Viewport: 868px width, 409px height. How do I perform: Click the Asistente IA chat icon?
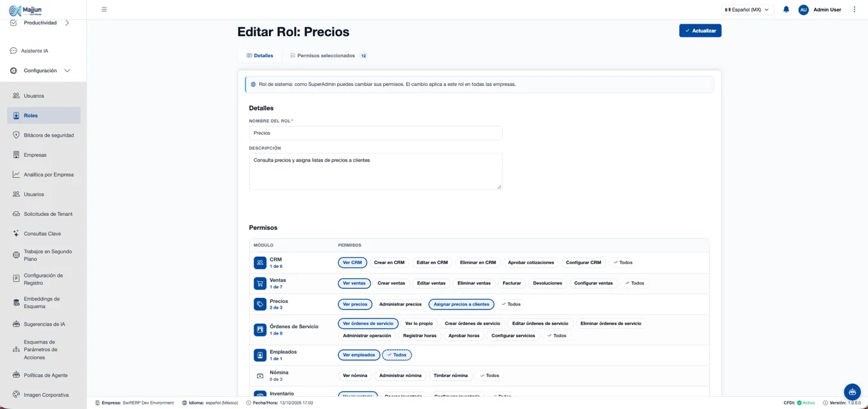point(13,51)
